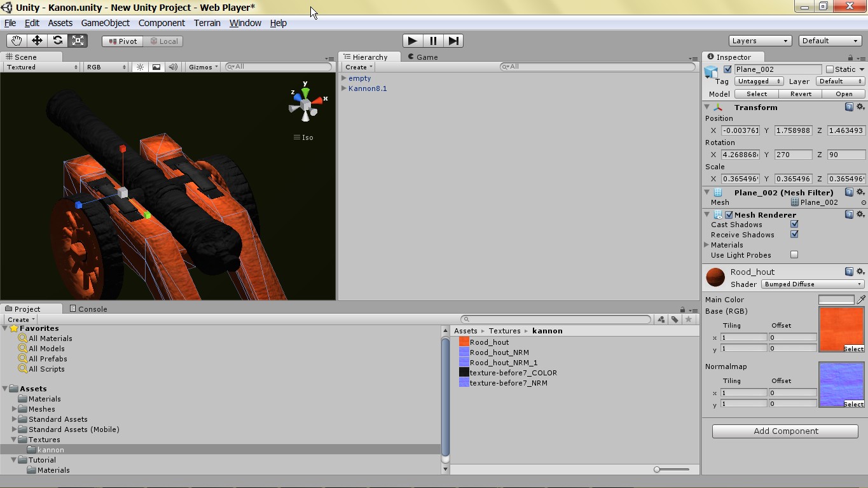Screen dimensions: 868x488
Task: Click the Step frame button
Action: (x=453, y=41)
